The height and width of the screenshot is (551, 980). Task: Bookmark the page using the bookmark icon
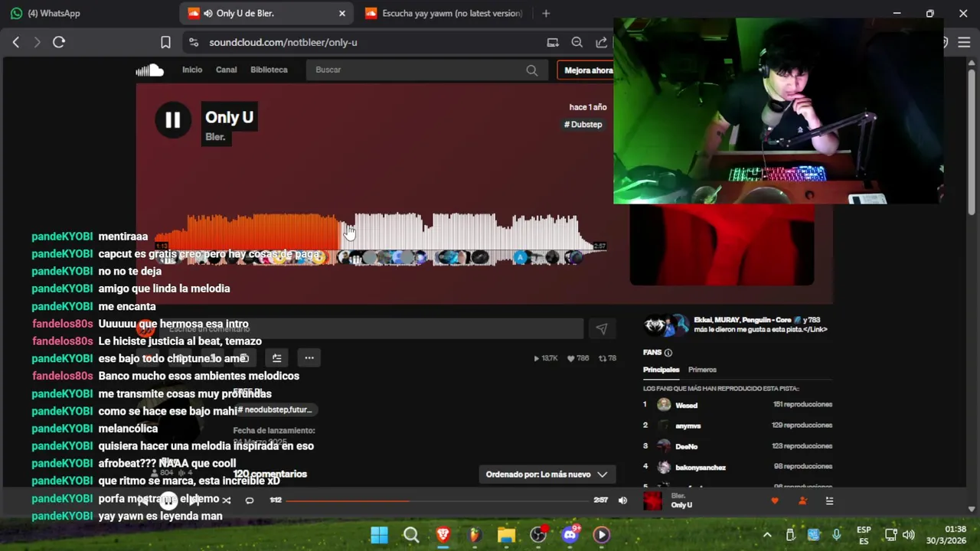coord(165,42)
